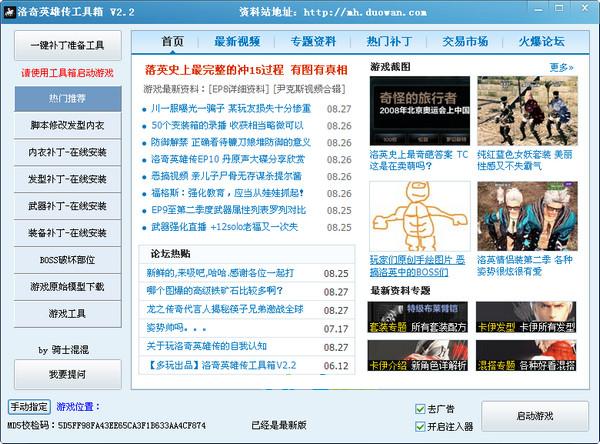Click the 我要提问 button

(67, 374)
